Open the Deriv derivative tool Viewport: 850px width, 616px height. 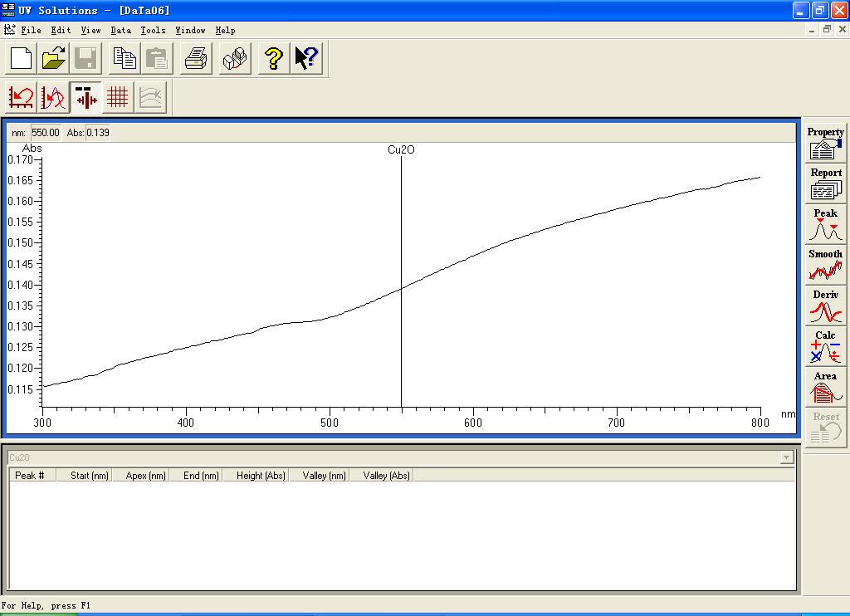coord(825,306)
